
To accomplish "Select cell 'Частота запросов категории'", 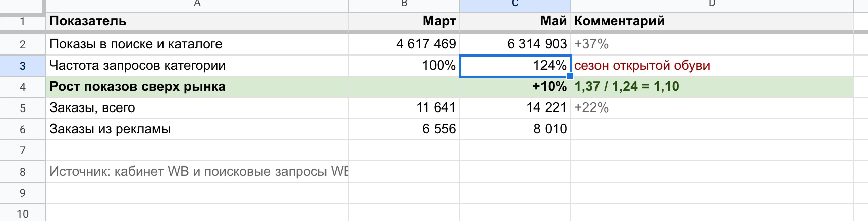I will pyautogui.click(x=197, y=66).
